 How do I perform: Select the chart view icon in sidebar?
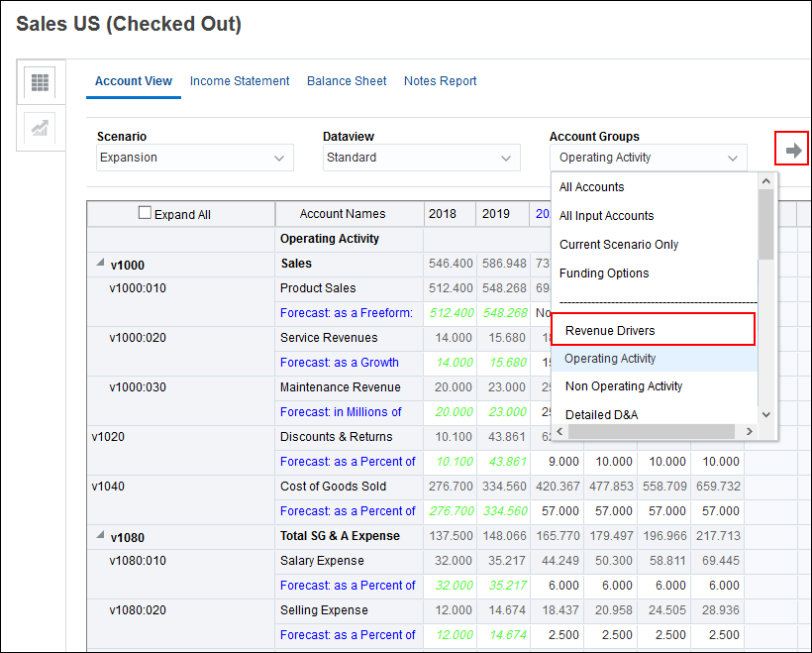click(40, 129)
